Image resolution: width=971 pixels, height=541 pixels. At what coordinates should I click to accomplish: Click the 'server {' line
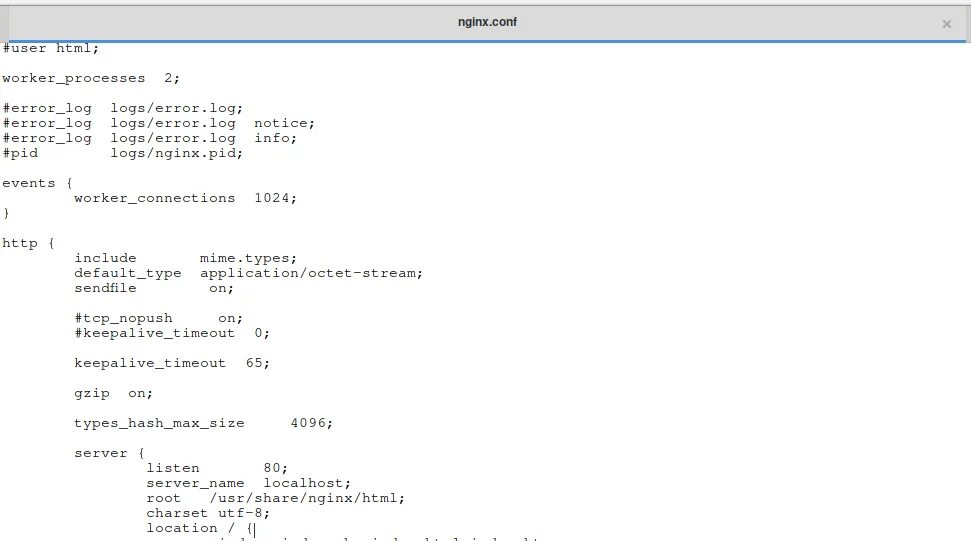tap(109, 453)
